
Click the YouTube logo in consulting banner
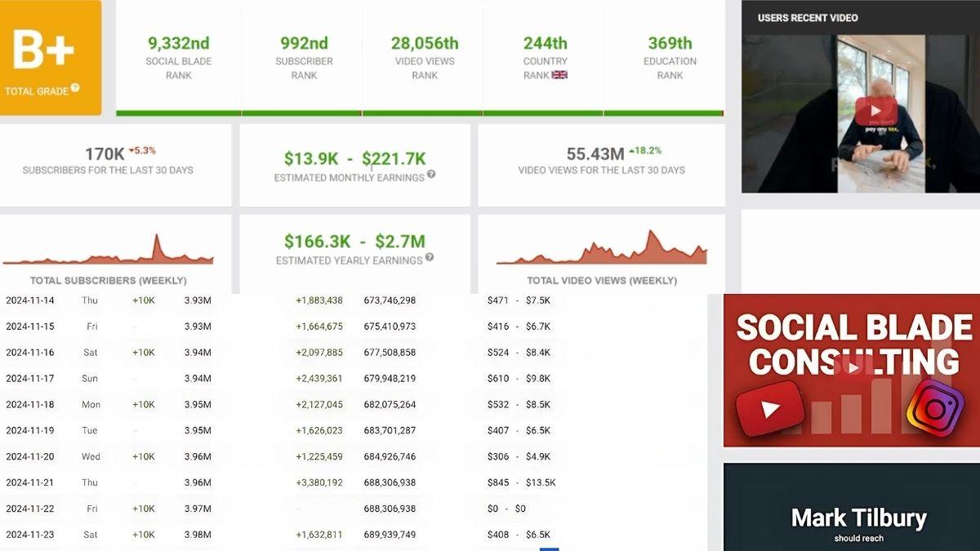(769, 408)
